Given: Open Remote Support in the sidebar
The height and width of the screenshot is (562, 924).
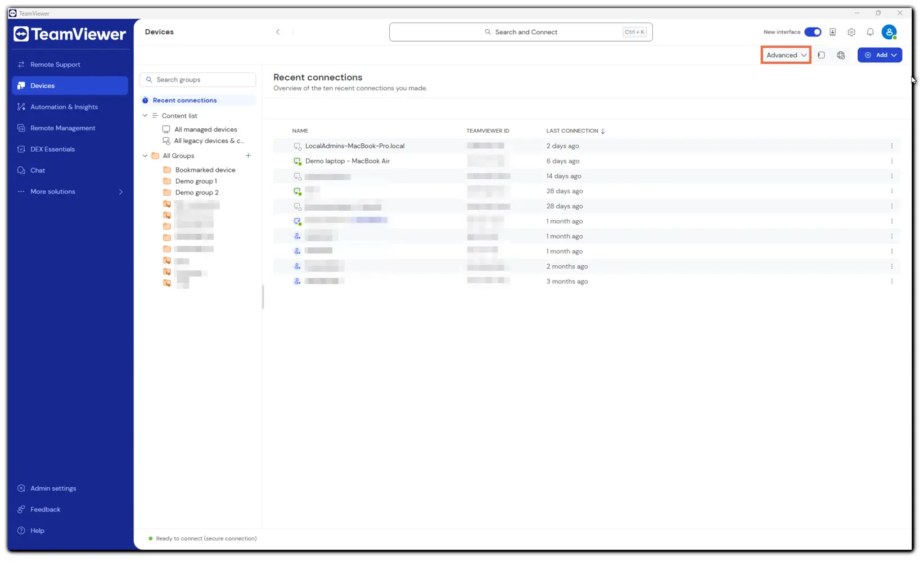Looking at the screenshot, I should (70, 65).
